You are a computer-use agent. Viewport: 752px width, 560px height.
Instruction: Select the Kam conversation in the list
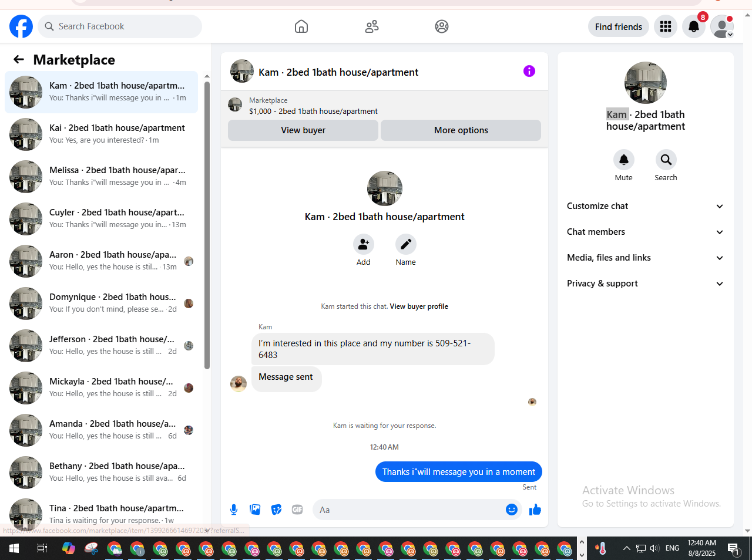pyautogui.click(x=101, y=92)
